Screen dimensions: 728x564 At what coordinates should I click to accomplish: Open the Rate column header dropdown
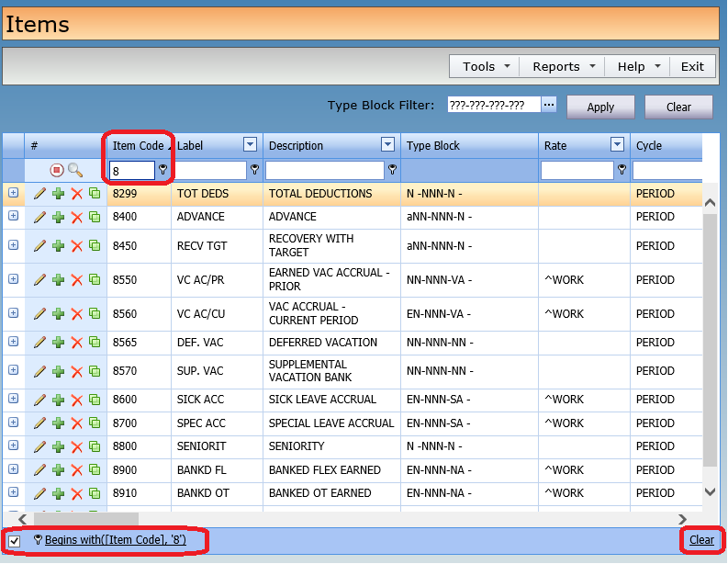617,145
